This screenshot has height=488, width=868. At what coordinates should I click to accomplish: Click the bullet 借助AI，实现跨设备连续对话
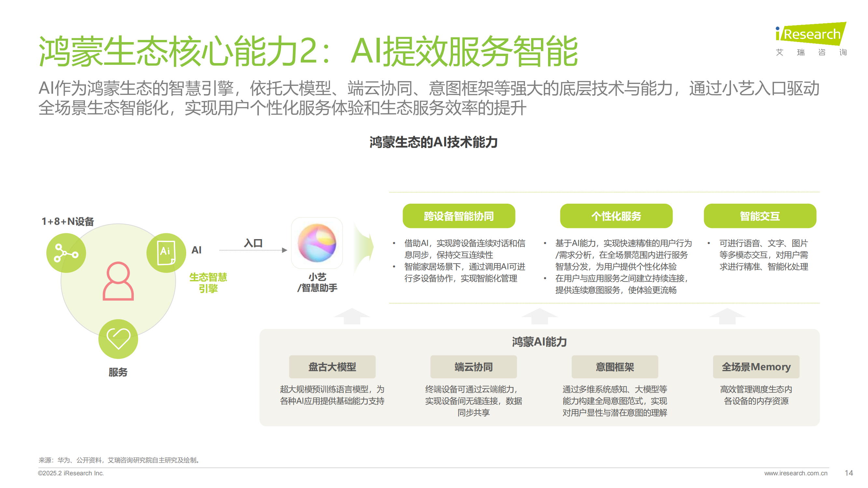tap(465, 249)
